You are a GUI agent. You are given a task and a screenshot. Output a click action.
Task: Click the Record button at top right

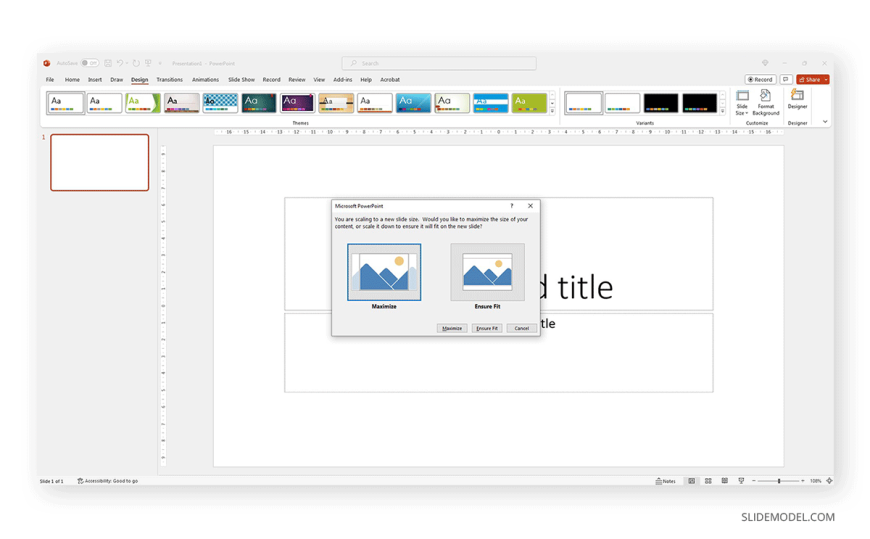point(760,80)
